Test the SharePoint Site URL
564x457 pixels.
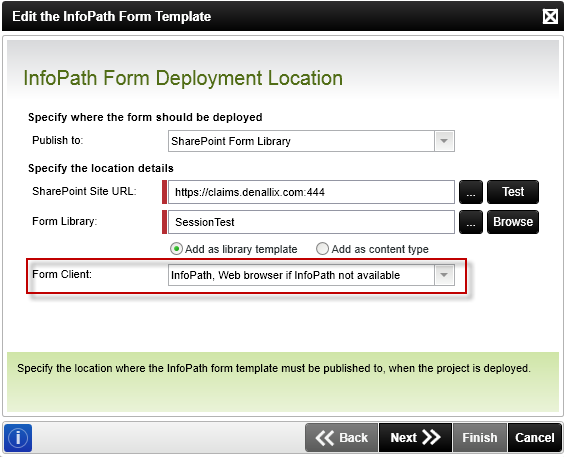(513, 192)
